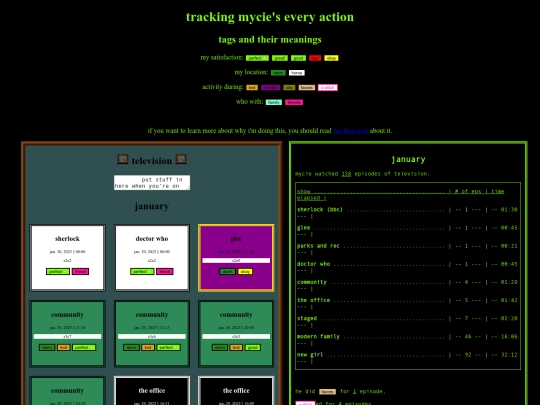Click the doctor who row in stats table
Image resolution: width=540 pixels, height=405 pixels.
pos(407,267)
